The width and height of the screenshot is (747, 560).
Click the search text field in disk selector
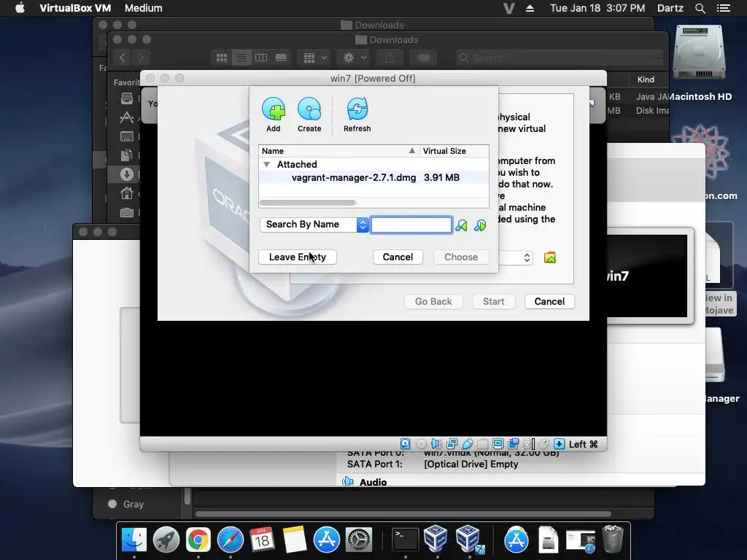click(x=411, y=225)
